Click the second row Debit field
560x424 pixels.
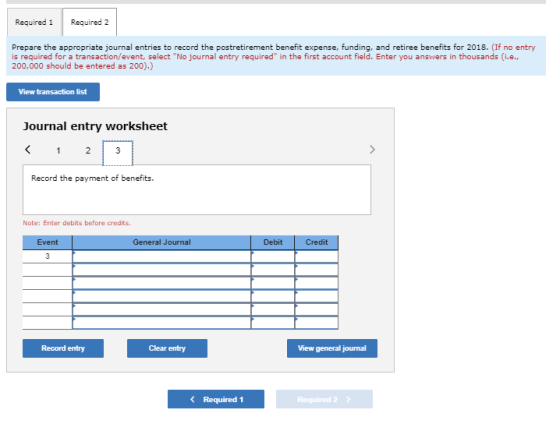(273, 270)
